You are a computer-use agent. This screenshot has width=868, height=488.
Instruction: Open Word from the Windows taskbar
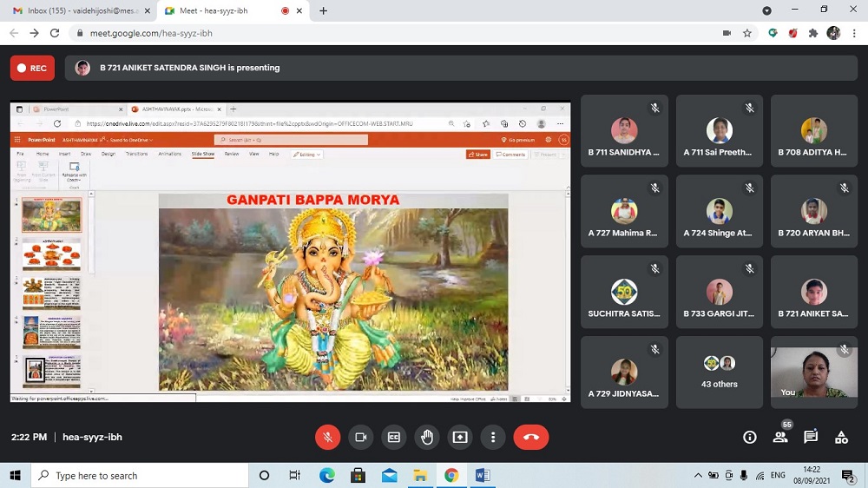point(483,475)
